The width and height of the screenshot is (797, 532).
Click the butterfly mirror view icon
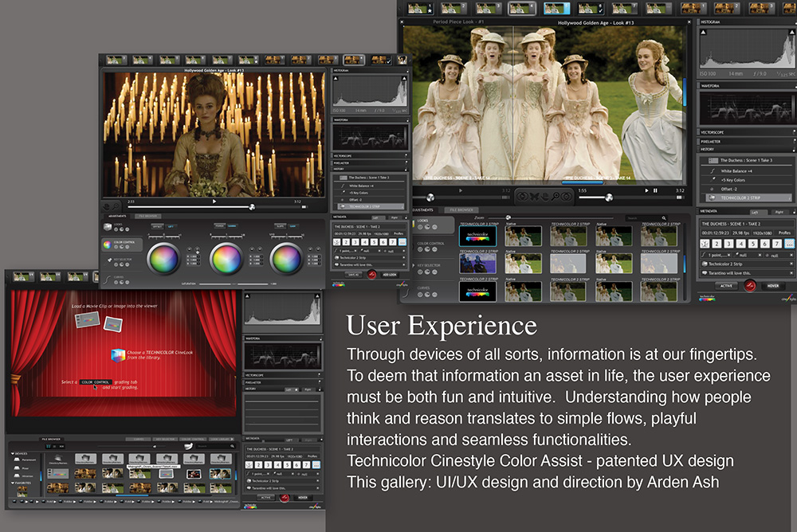click(536, 196)
